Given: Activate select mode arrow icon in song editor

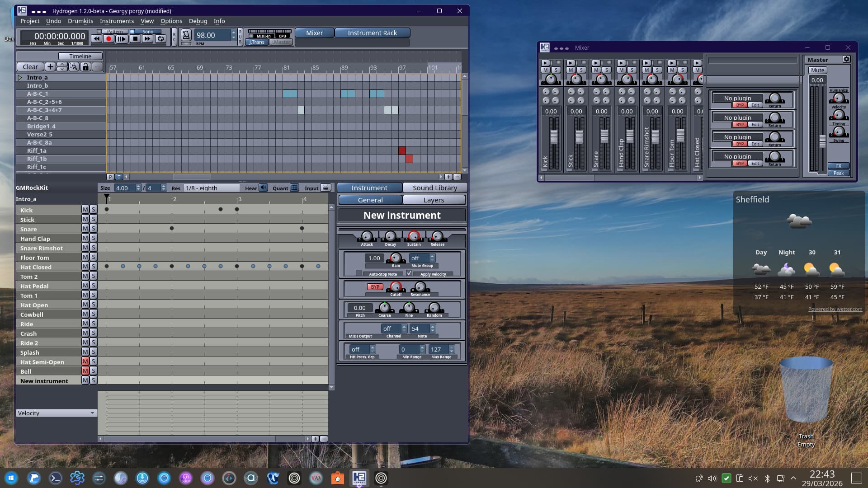Looking at the screenshot, I should (x=74, y=67).
